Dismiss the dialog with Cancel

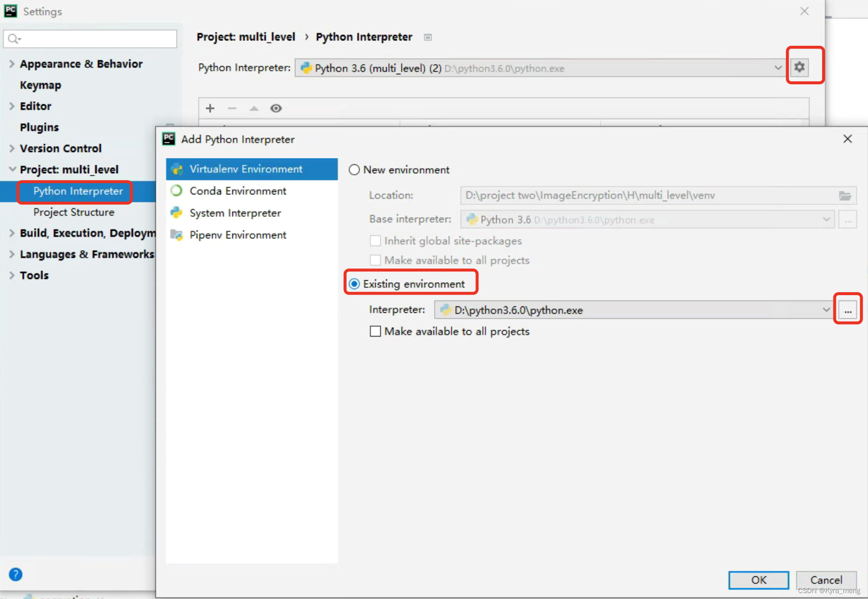pos(826,580)
